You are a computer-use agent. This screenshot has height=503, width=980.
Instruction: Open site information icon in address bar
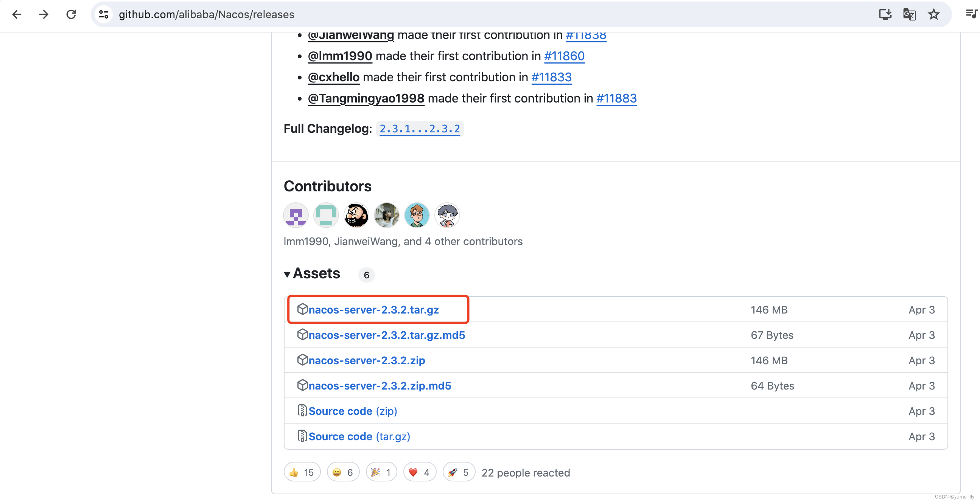click(x=104, y=14)
